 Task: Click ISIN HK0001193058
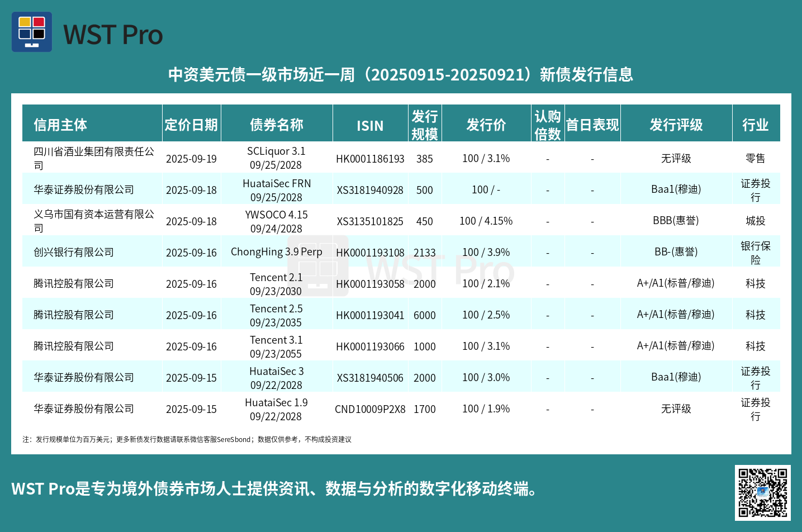point(370,284)
